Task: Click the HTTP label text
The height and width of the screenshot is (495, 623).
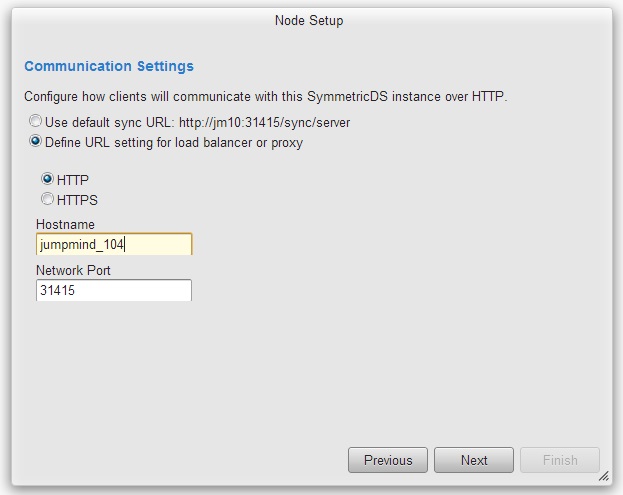Action: click(73, 180)
